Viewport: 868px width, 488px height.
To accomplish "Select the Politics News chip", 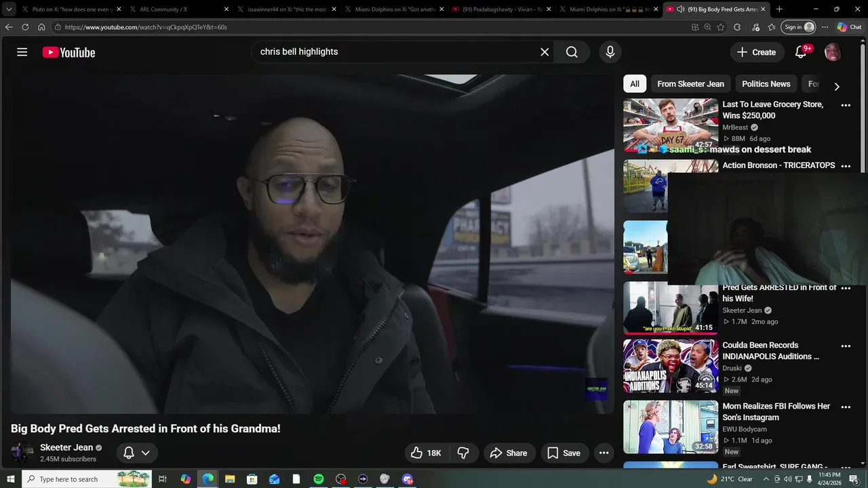I will [766, 84].
